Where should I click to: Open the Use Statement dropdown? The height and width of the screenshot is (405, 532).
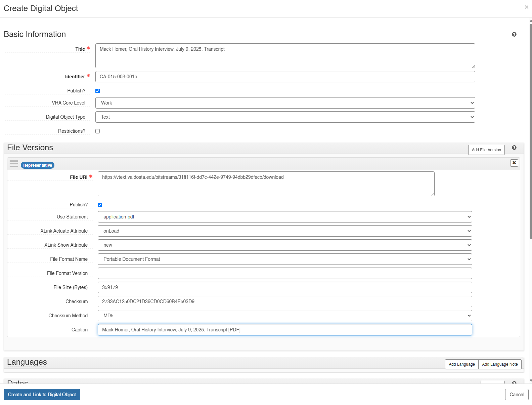(285, 217)
